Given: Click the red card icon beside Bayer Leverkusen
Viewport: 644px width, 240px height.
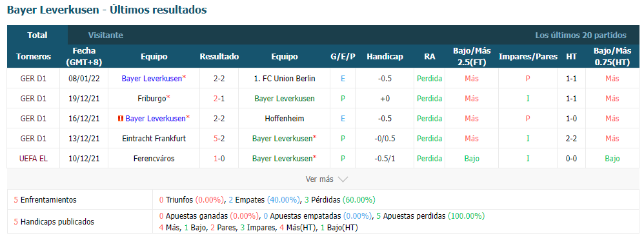Looking at the screenshot, I should (x=120, y=119).
